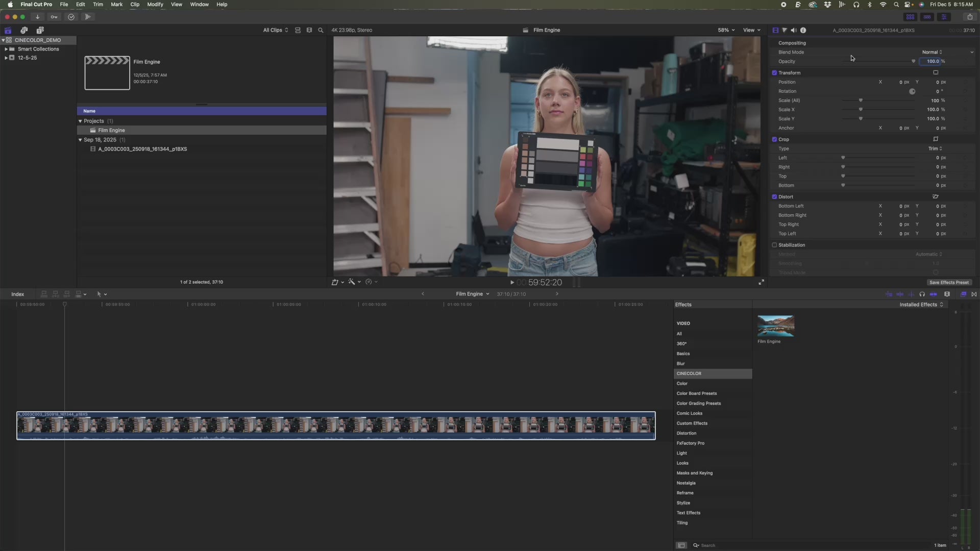
Task: Click Save Effects Preset button
Action: click(x=948, y=282)
